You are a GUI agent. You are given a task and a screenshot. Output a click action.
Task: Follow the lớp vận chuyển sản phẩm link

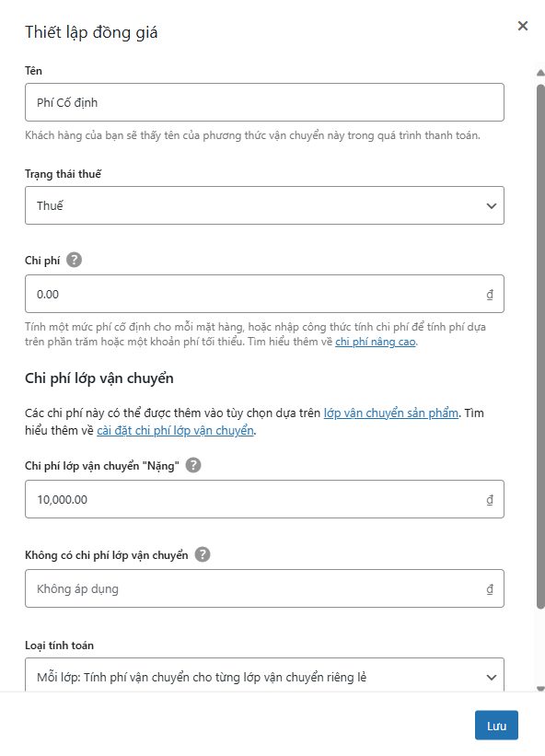click(x=391, y=413)
